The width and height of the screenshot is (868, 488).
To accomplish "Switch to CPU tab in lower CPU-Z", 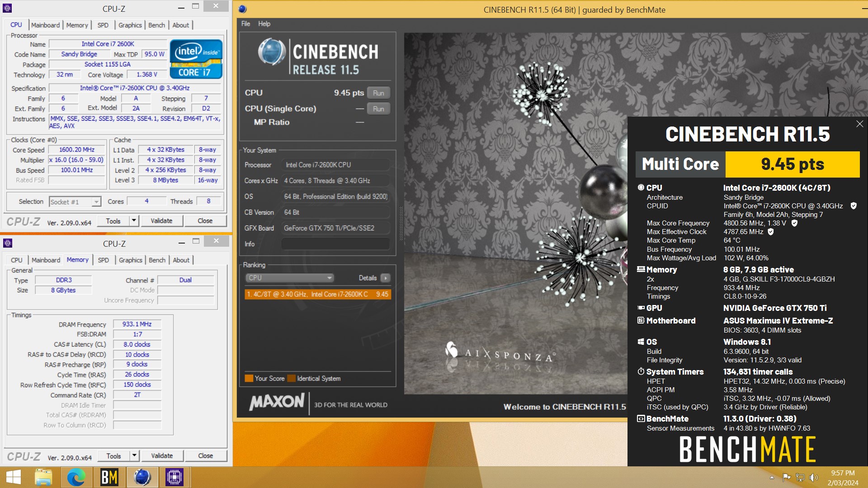I will click(17, 260).
